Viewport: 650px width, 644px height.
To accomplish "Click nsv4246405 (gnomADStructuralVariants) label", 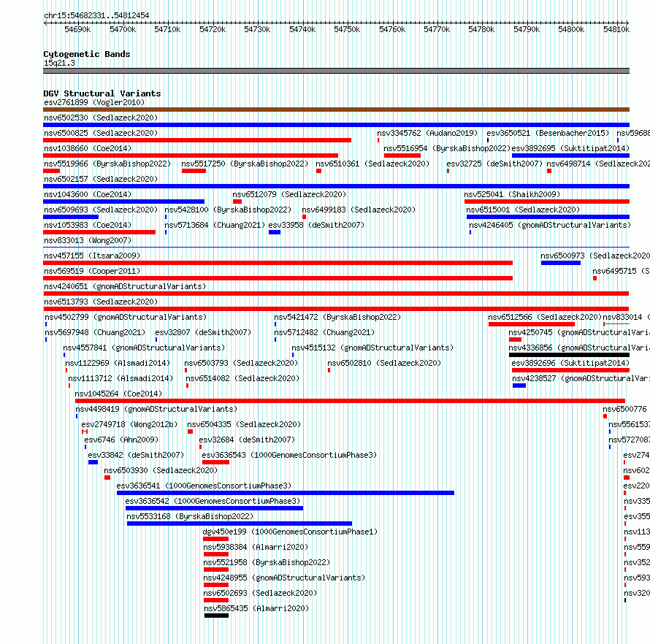I will [550, 225].
